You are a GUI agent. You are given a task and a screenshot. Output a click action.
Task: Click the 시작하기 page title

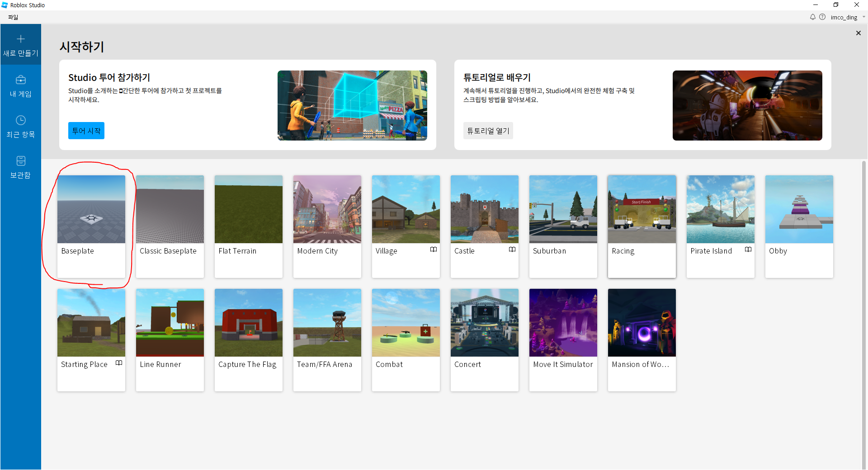(x=82, y=47)
